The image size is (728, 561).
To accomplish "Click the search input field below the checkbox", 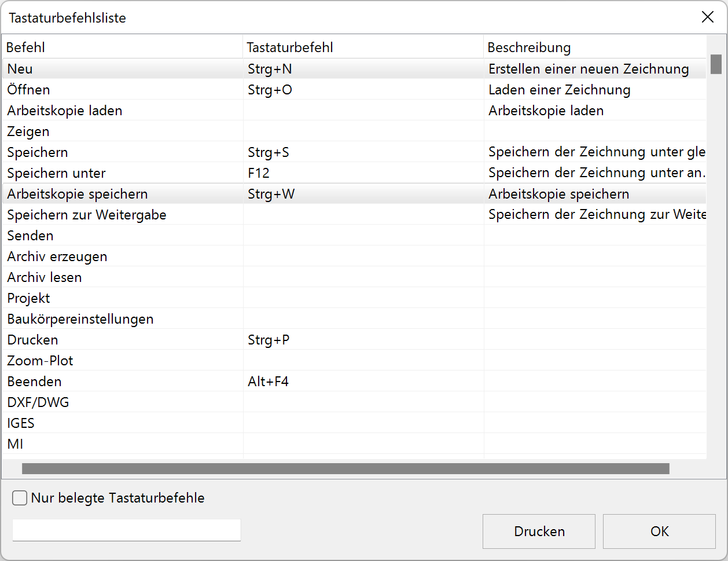I will click(126, 530).
